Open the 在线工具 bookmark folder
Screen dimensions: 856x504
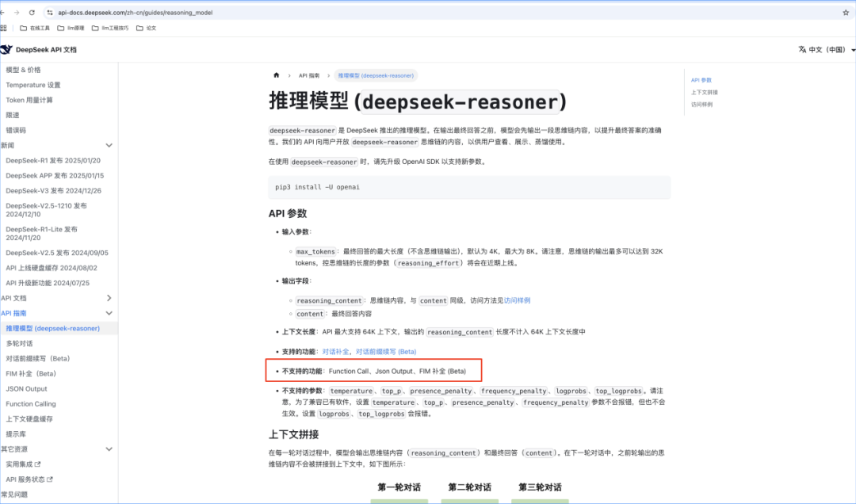35,28
